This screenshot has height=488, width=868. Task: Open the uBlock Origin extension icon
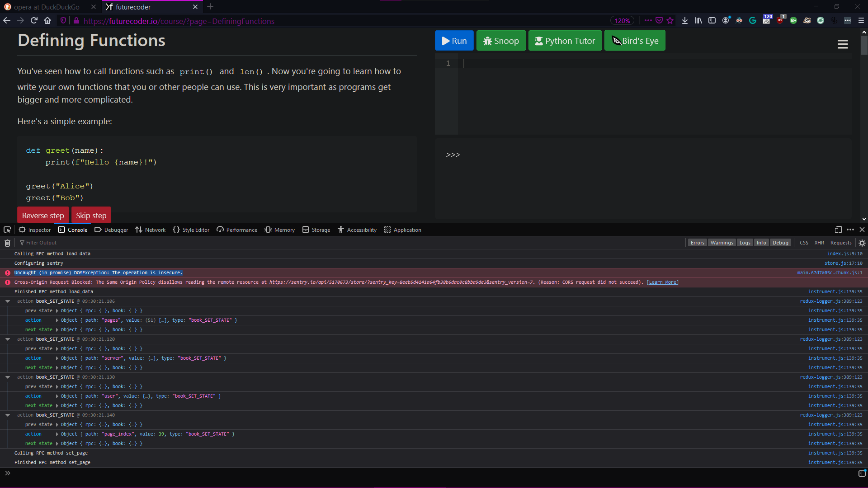pyautogui.click(x=781, y=20)
